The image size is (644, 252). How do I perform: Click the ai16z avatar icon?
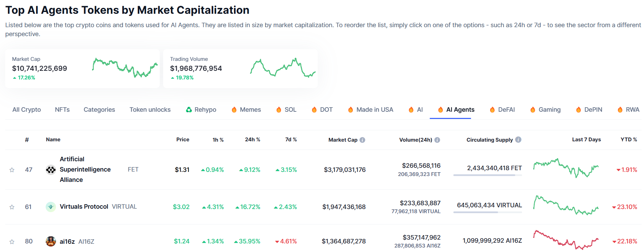point(51,241)
